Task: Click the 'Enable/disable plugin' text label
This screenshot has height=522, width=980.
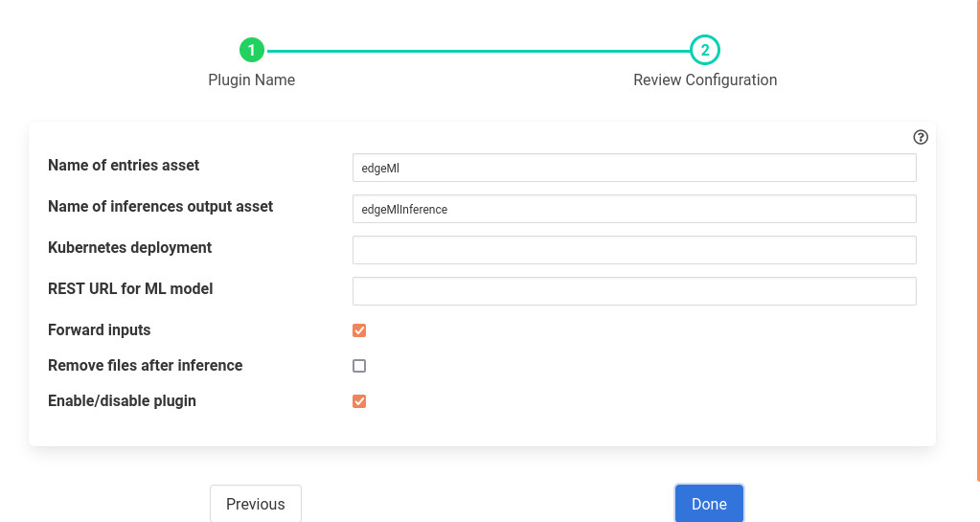Action: coord(122,400)
